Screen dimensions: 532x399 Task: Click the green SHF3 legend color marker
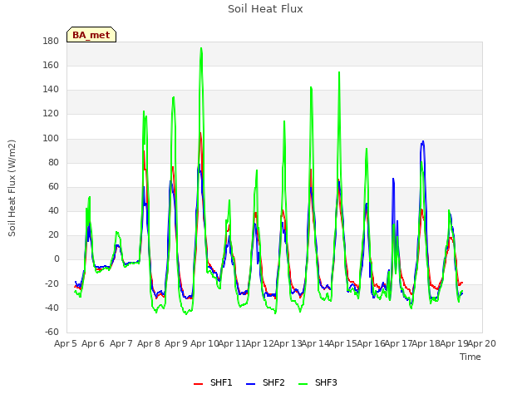click(x=303, y=384)
